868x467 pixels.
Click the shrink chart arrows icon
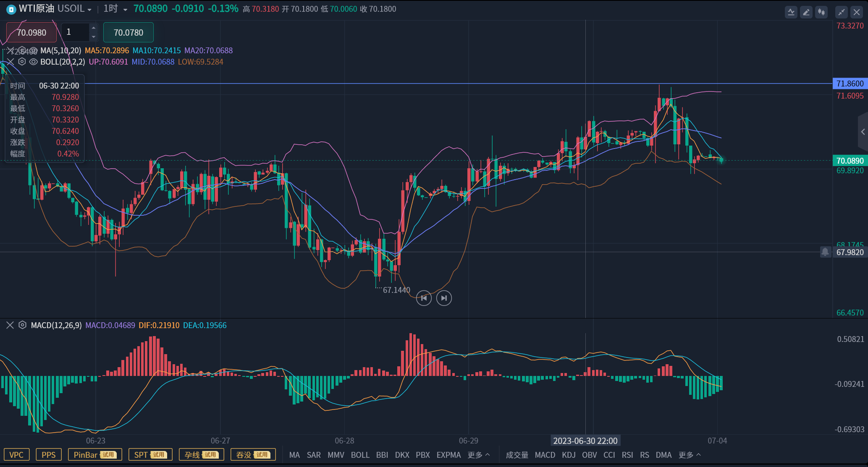coord(841,12)
